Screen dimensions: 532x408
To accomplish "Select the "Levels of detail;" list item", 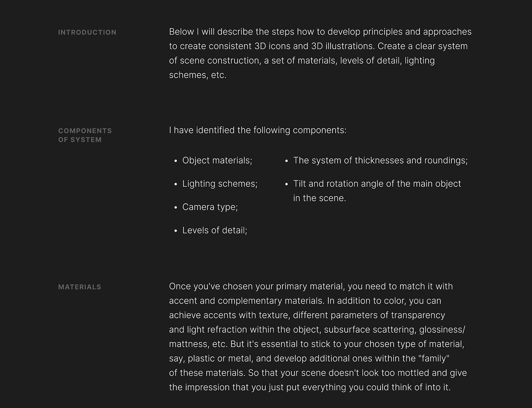I will (x=215, y=230).
